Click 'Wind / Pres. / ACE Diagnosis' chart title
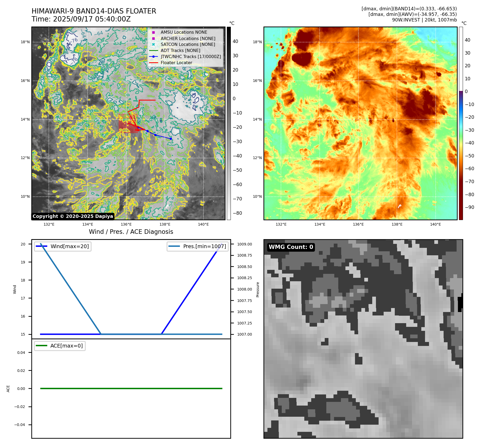Screen dimensions: 481x448 click(x=131, y=232)
